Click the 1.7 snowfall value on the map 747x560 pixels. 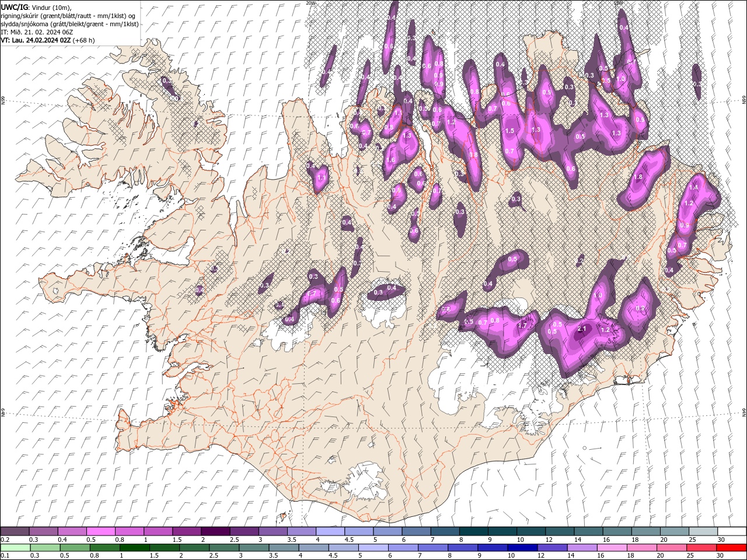coord(522,325)
